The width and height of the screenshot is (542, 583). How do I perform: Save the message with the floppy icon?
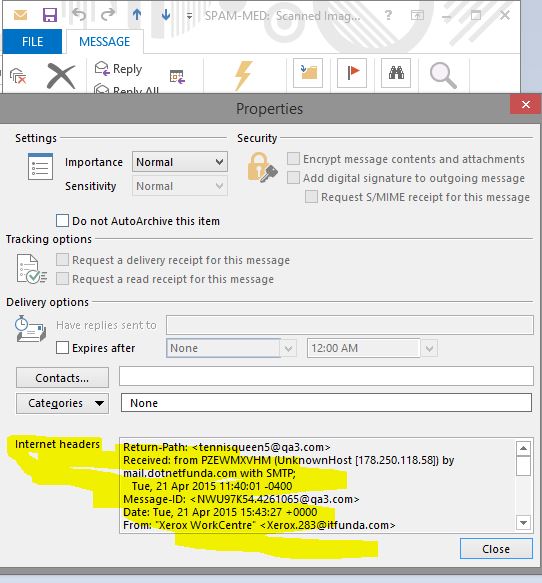(50, 15)
